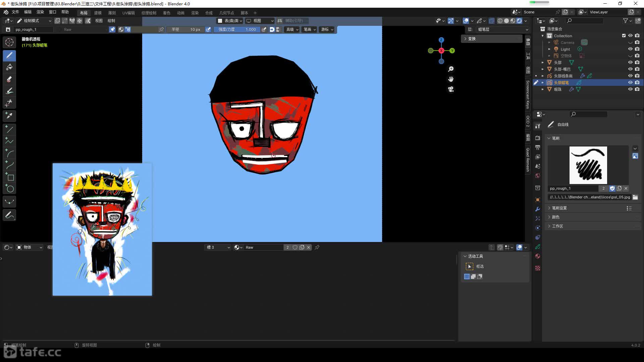Viewport: 644px width, 362px height.
Task: Select the Box shape tool
Action: pyautogui.click(x=9, y=177)
